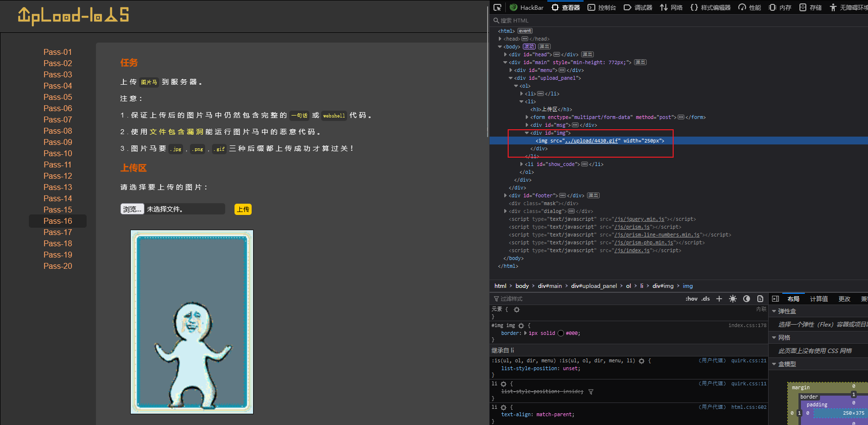
Task: Expand the form enctype multipart node
Action: click(x=527, y=117)
